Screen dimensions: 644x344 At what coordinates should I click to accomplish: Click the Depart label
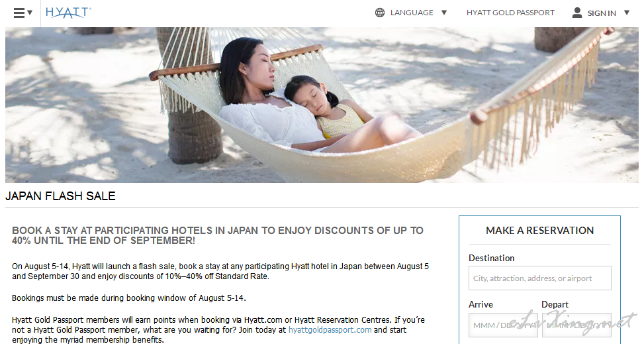click(555, 304)
